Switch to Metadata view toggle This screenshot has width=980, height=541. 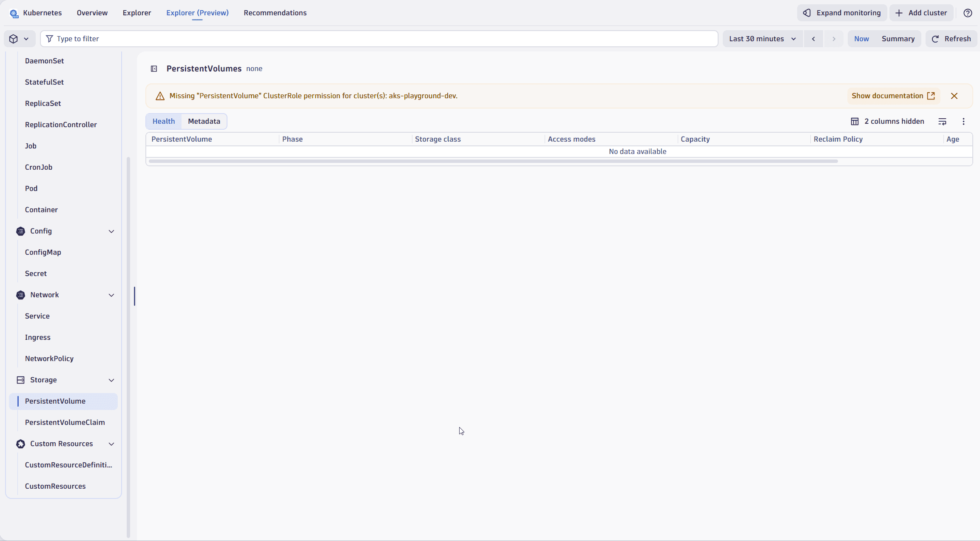(204, 121)
